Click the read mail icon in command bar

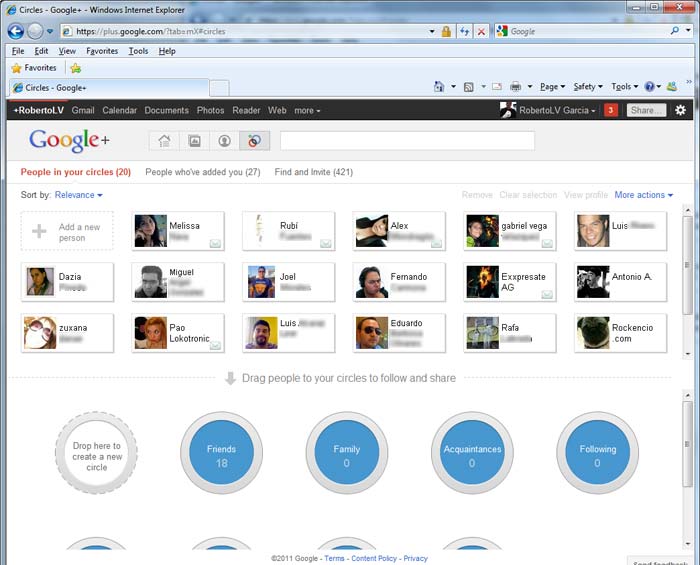pyautogui.click(x=497, y=87)
